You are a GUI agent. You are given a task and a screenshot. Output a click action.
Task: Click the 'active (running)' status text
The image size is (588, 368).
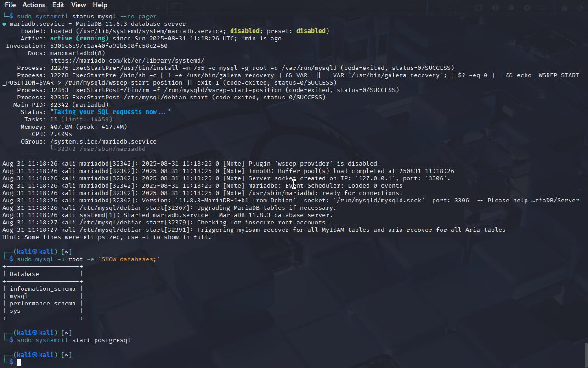[x=79, y=39]
